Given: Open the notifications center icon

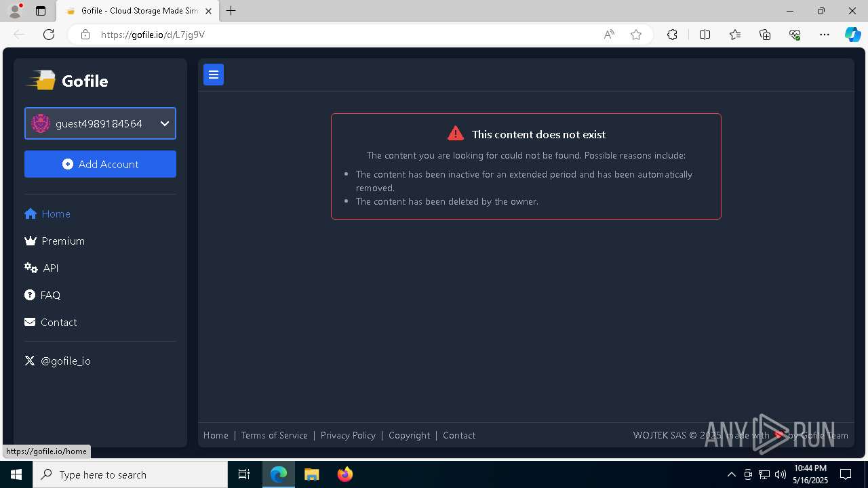Looking at the screenshot, I should [846, 474].
